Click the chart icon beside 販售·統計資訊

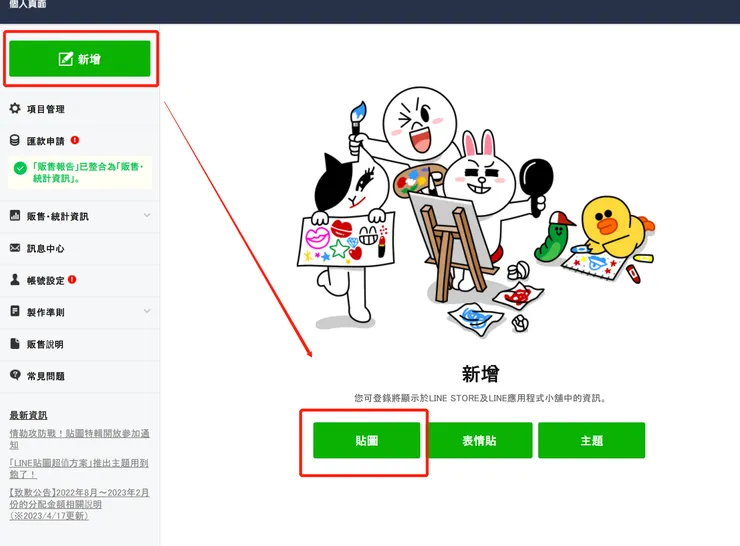pos(15,216)
